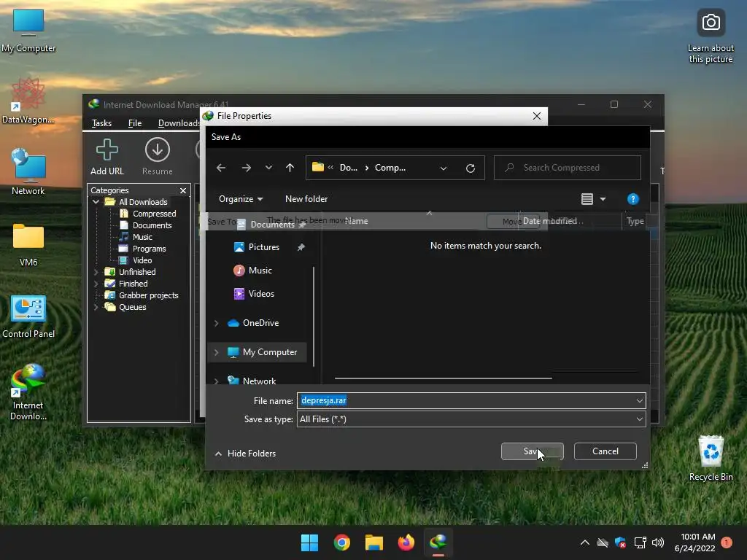This screenshot has width=747, height=560.
Task: Open the Windows Start menu
Action: 309,542
